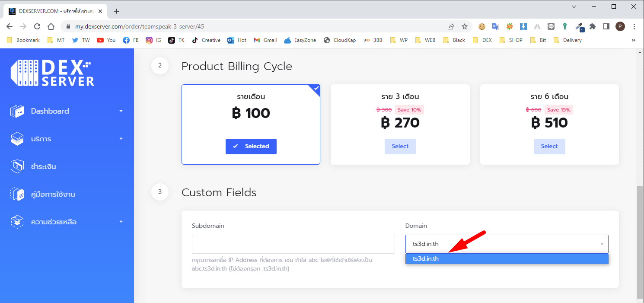Click the user manual (คู่มือการใช้งาน) icon
This screenshot has height=303, width=644.
[x=17, y=194]
